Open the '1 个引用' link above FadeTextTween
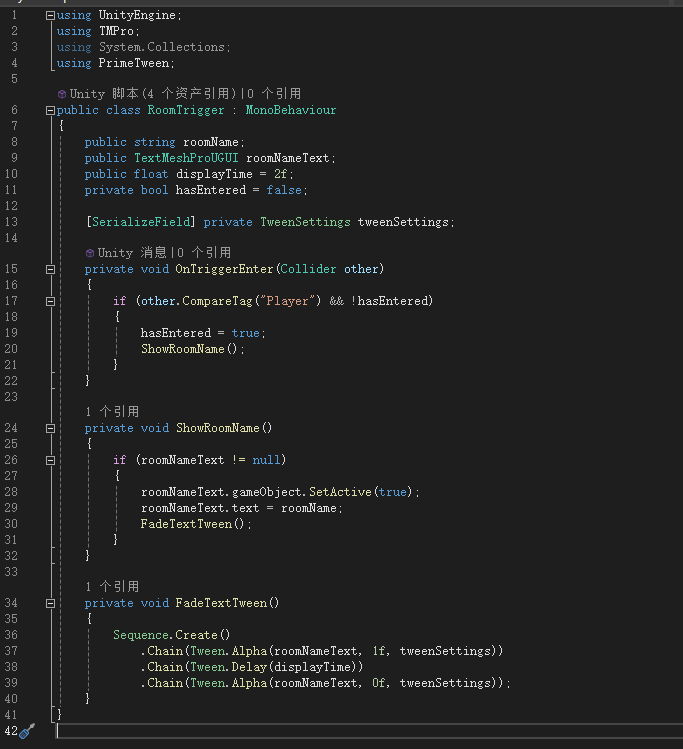 pos(112,587)
